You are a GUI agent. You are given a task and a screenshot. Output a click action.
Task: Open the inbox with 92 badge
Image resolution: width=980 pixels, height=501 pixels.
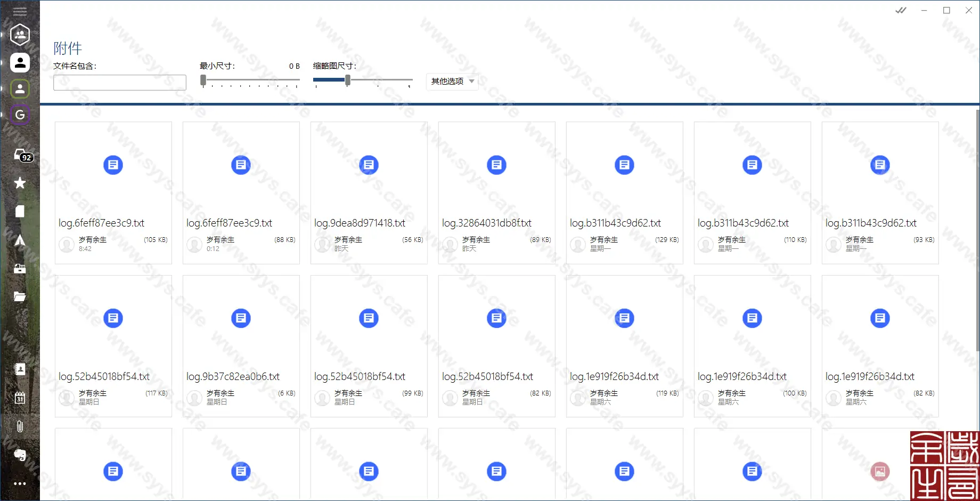click(22, 156)
